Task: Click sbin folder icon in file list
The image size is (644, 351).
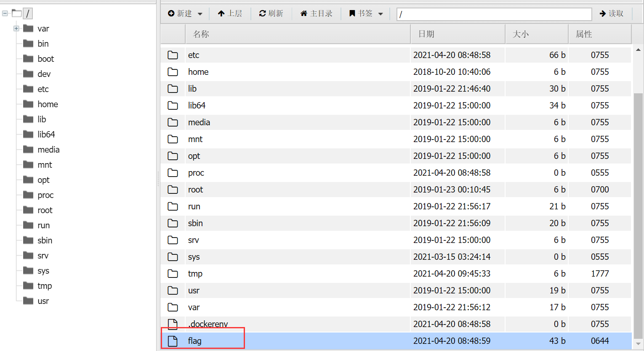Action: click(x=173, y=223)
